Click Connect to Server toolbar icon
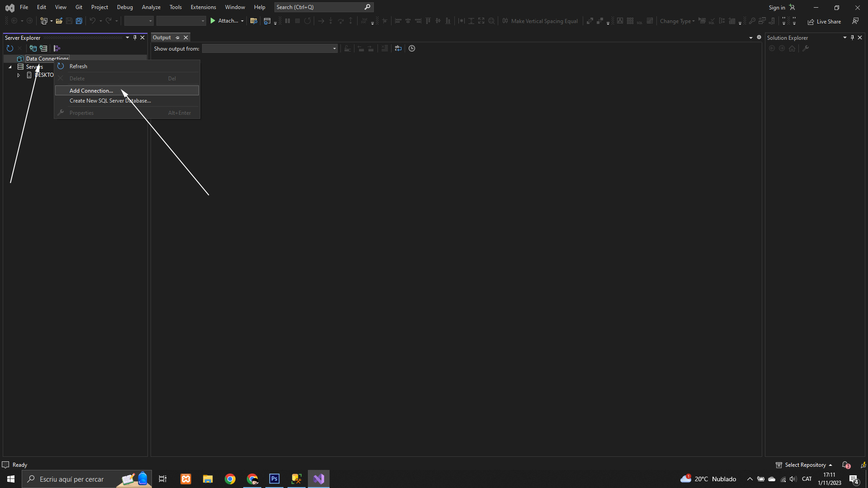Screen dimensions: 868x488 [x=43, y=48]
